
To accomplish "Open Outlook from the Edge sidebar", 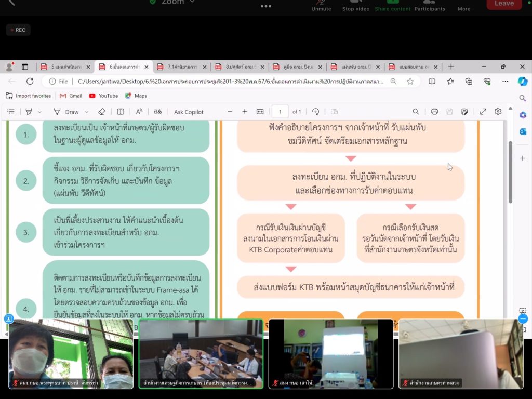I will pos(523,131).
